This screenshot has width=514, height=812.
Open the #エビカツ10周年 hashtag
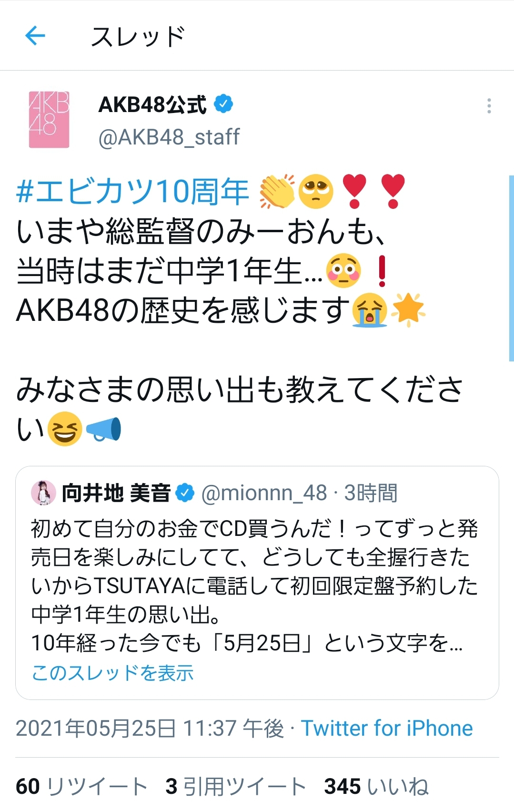point(132,191)
